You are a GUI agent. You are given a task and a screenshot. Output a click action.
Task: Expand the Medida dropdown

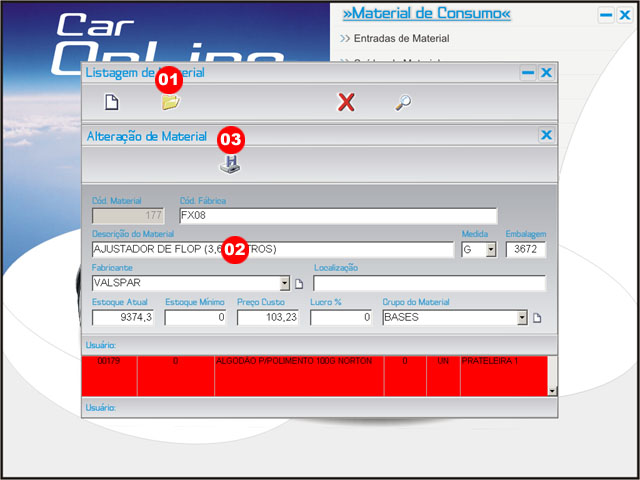coord(491,250)
